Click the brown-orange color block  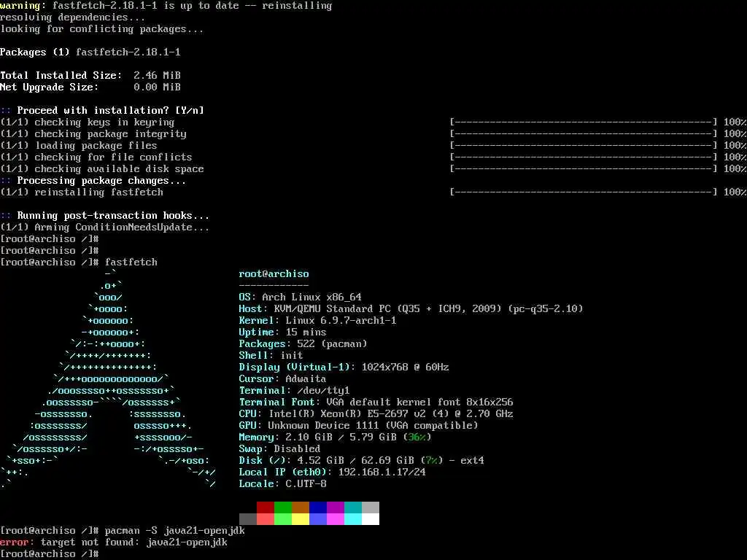coord(301,507)
